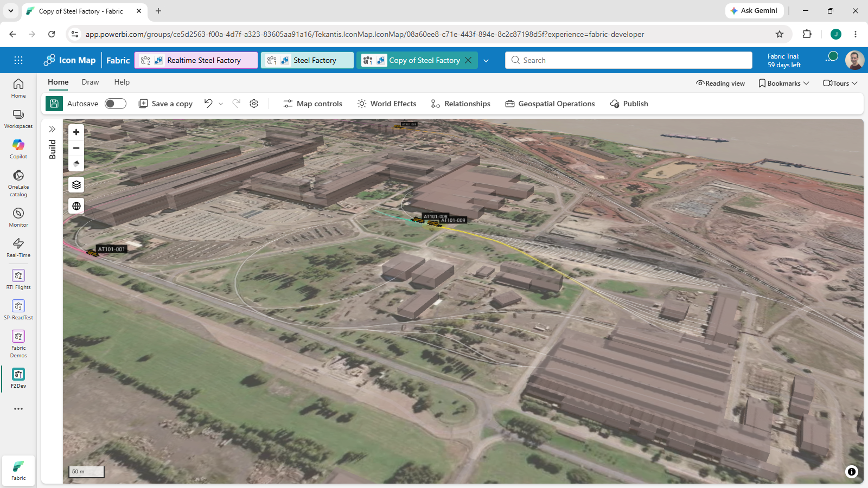Switch to the Draw ribbon tab
Screen dimensions: 868x488
coord(90,82)
